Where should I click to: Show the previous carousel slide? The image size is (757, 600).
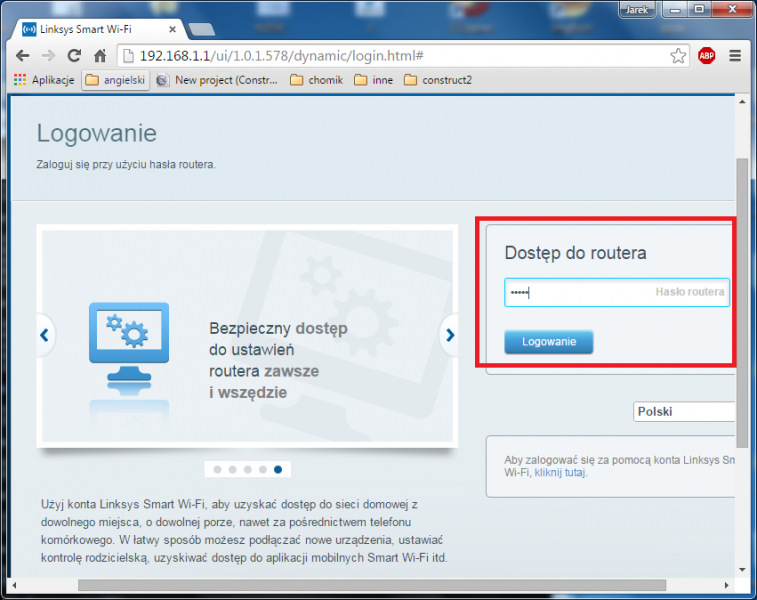[44, 336]
